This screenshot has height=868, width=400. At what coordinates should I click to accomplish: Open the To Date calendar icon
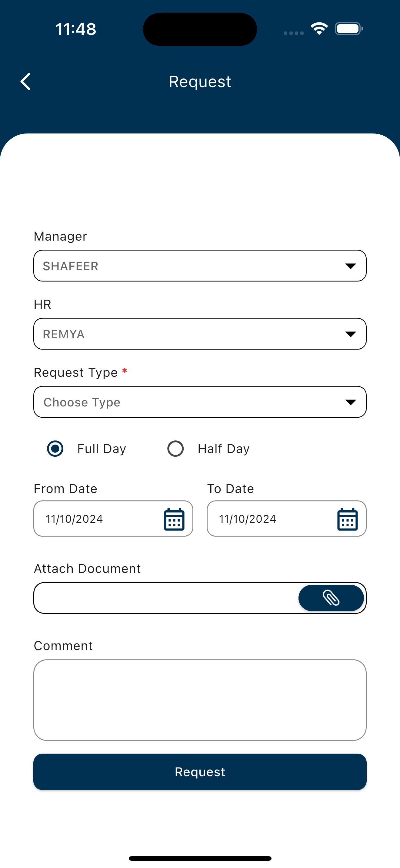click(347, 519)
